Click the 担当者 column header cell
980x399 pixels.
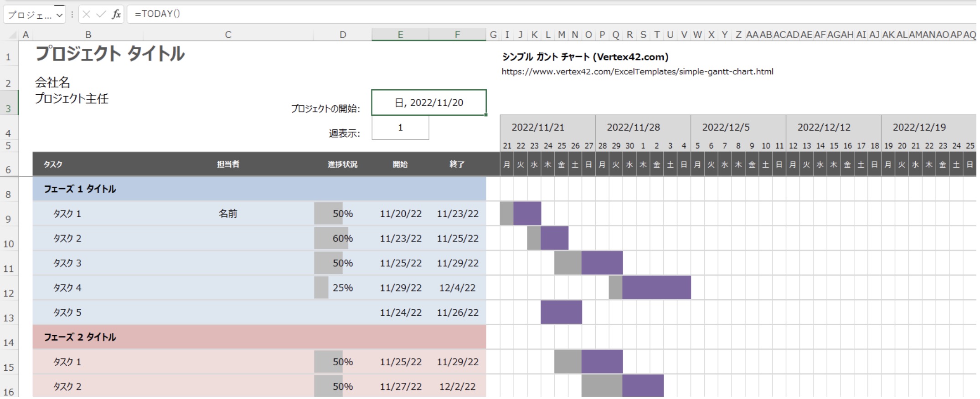click(228, 164)
